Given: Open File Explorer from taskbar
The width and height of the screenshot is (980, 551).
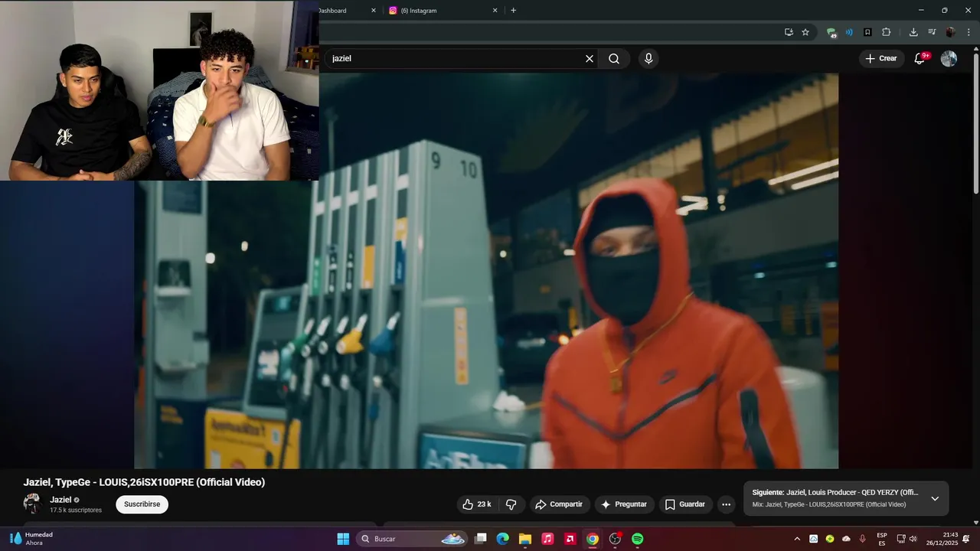Looking at the screenshot, I should point(524,539).
